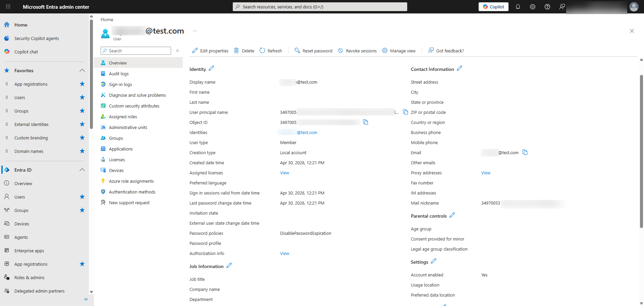
Task: Edit Contact Information pencil icon
Action: click(x=460, y=69)
